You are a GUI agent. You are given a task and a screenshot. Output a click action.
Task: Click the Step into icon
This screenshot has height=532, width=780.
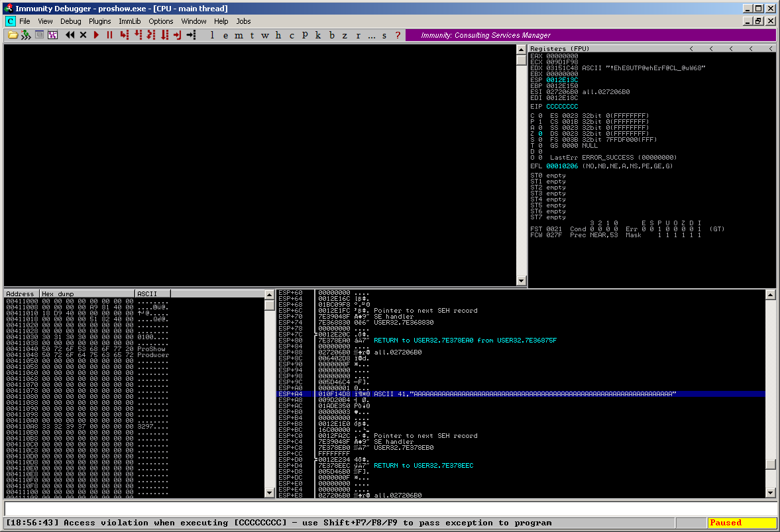[x=124, y=35]
